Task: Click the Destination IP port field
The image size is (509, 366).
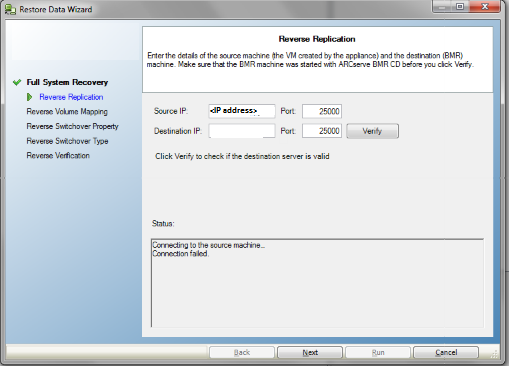Action: coord(322,131)
